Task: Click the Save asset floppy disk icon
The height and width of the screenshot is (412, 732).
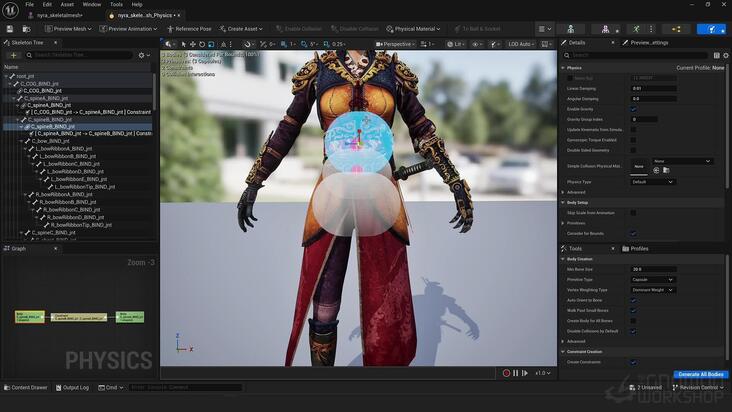Action: pos(10,29)
